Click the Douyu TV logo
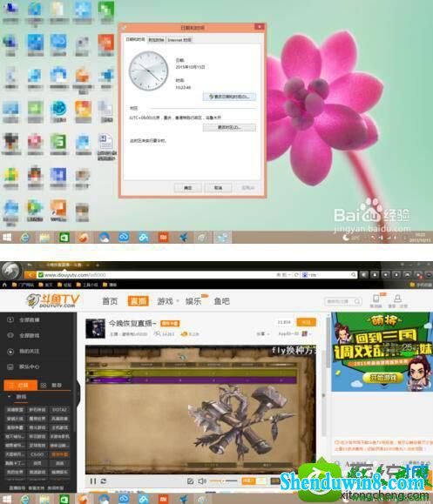Viewport: 433px width, 504px height. (53, 301)
